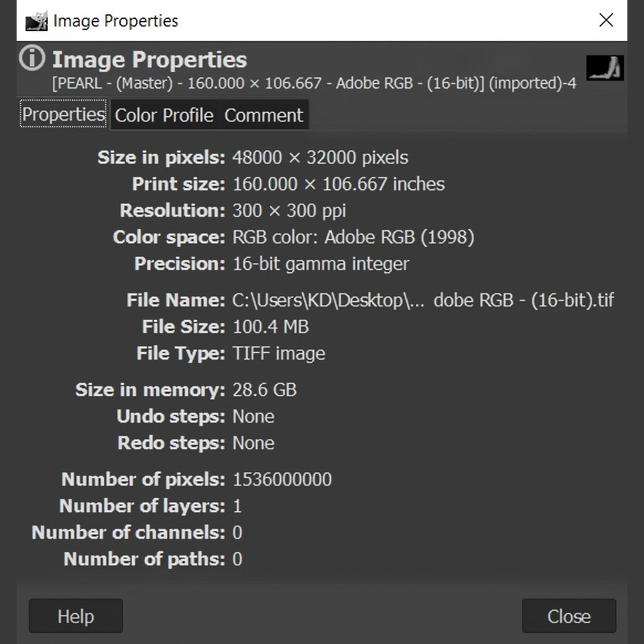This screenshot has height=644, width=644.
Task: Click the 100.4 MB file size value
Action: coord(270,327)
